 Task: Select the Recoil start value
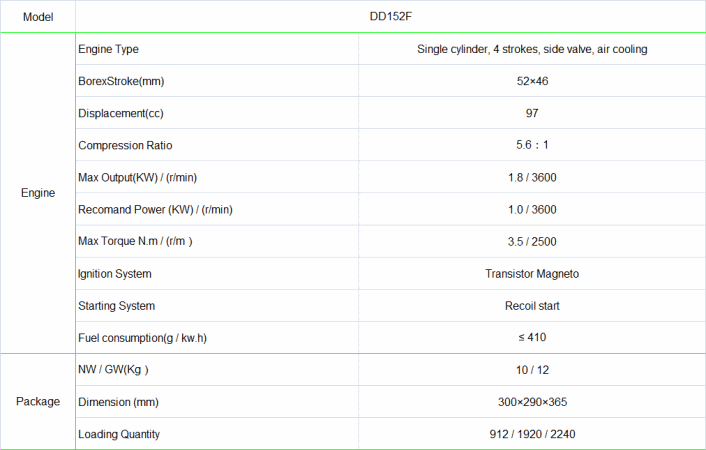point(532,305)
